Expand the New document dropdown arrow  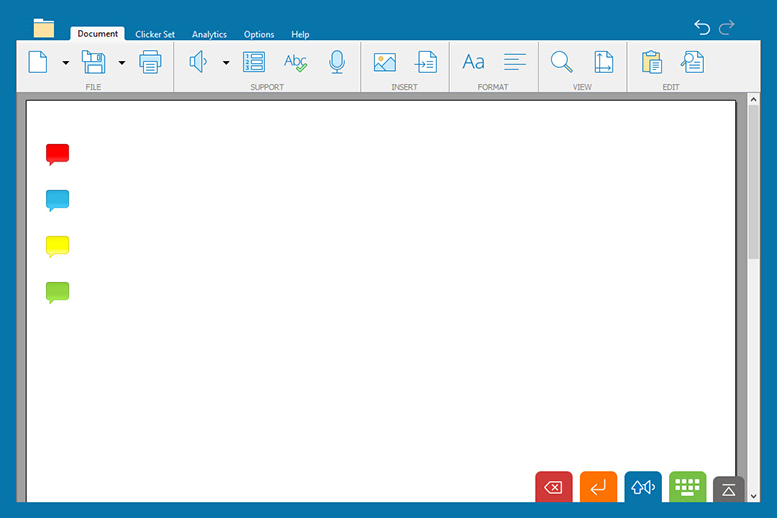(x=66, y=63)
